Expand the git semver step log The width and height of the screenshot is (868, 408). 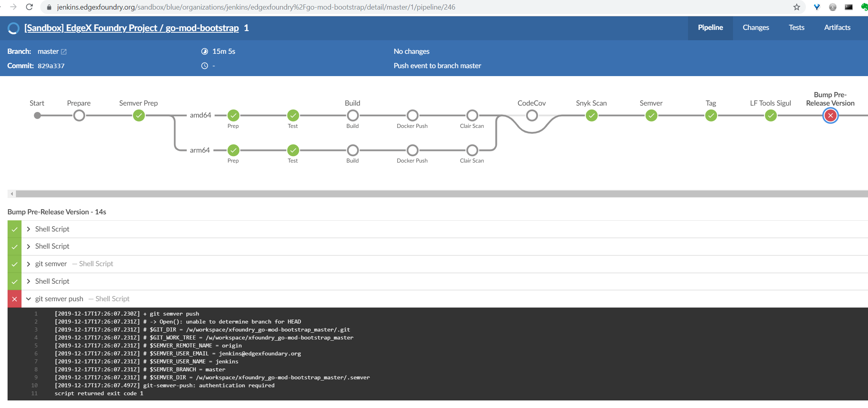[28, 263]
